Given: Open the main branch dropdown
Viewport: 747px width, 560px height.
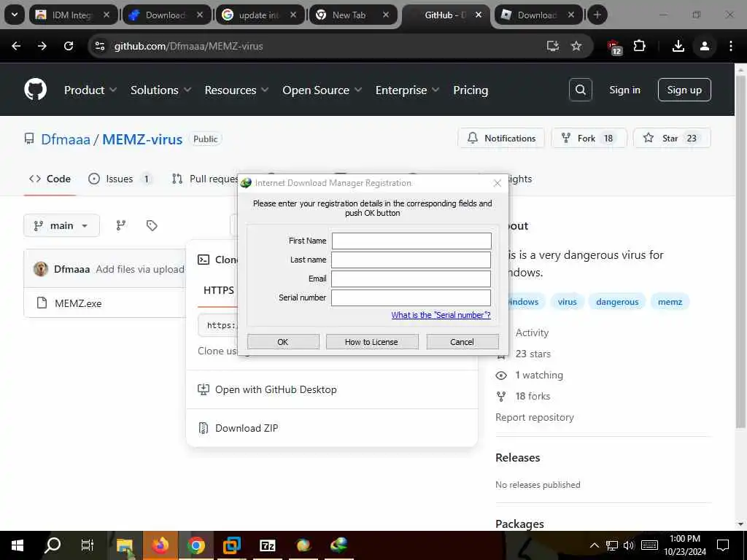Looking at the screenshot, I should coord(61,225).
